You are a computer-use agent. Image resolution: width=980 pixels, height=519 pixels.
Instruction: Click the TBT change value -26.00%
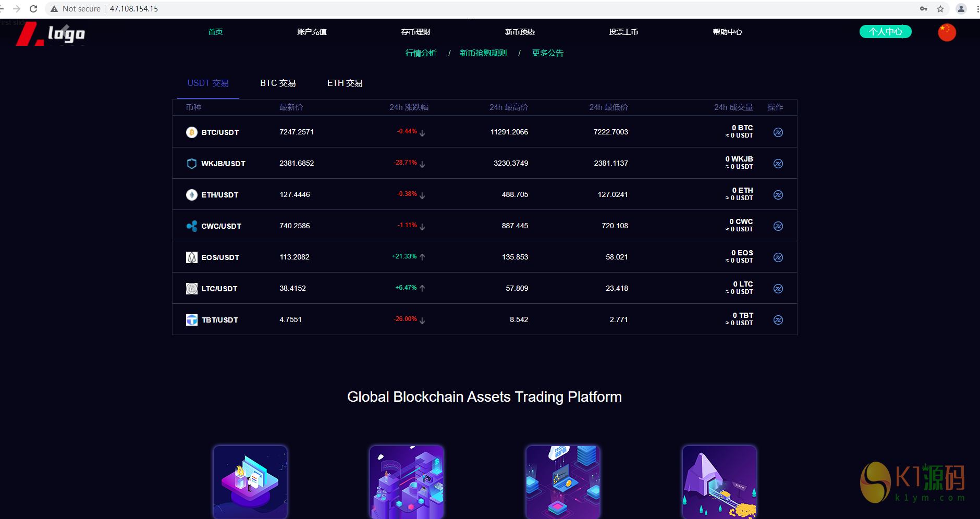[x=406, y=319]
